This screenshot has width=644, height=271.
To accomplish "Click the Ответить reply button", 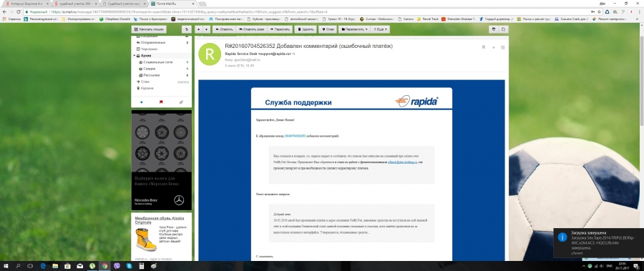I will [x=224, y=29].
